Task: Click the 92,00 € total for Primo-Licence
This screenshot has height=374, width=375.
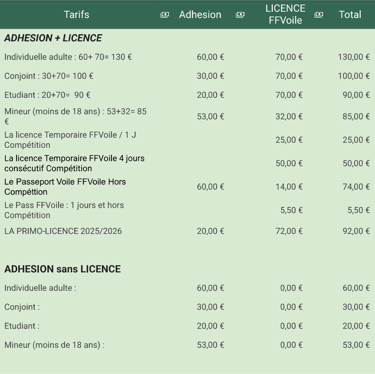Action: [x=356, y=231]
